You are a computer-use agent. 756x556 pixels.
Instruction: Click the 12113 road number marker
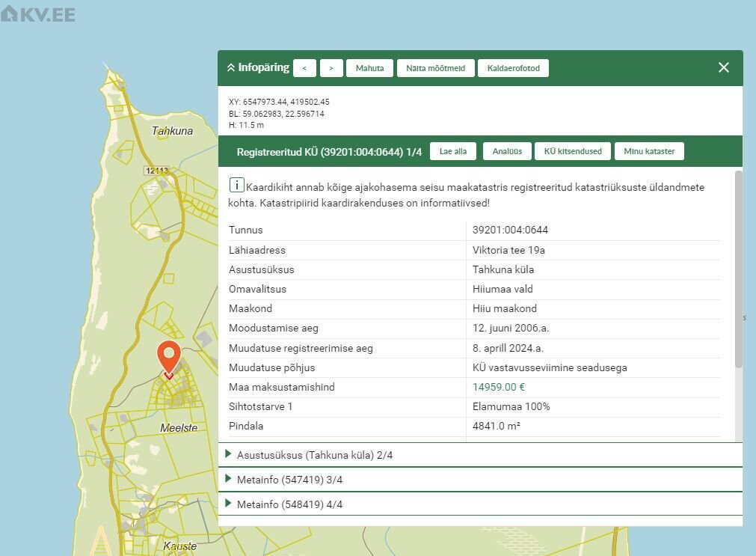coord(156,171)
